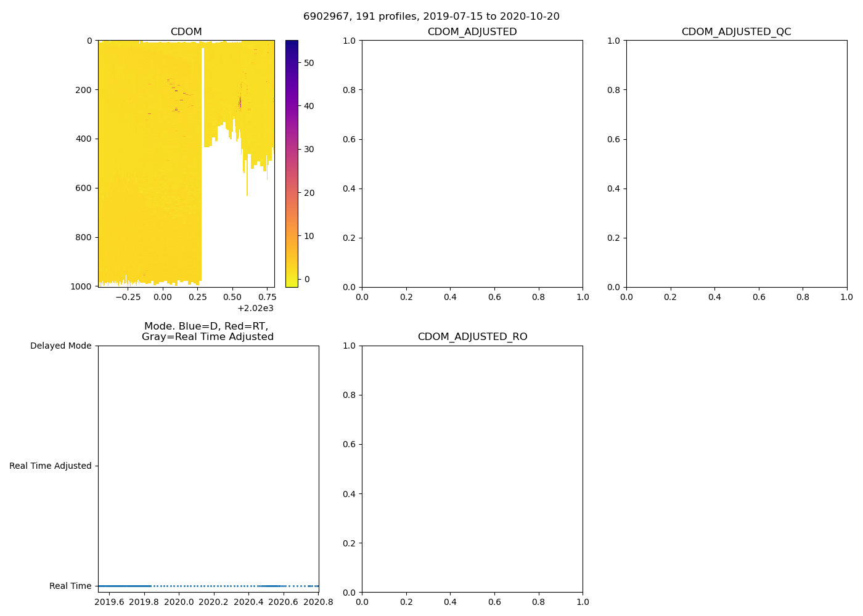This screenshot has height=616, width=863.
Task: Select the Real Time Adjusted axis label
Action: coord(50,466)
